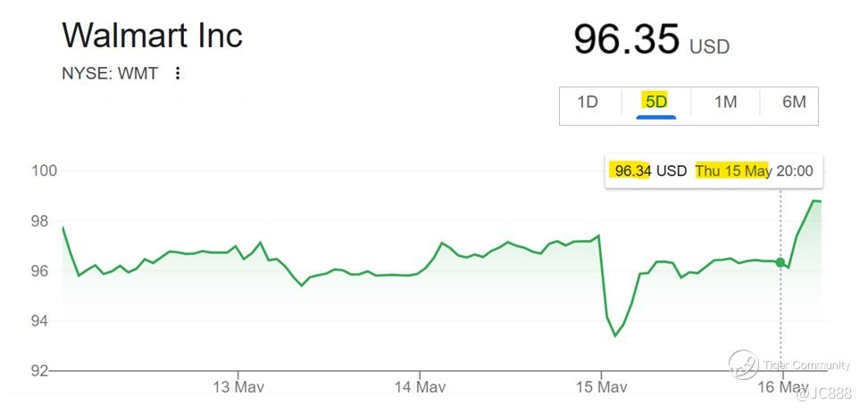Select the 1D time range tab
This screenshot has height=413, width=868.
(x=588, y=103)
